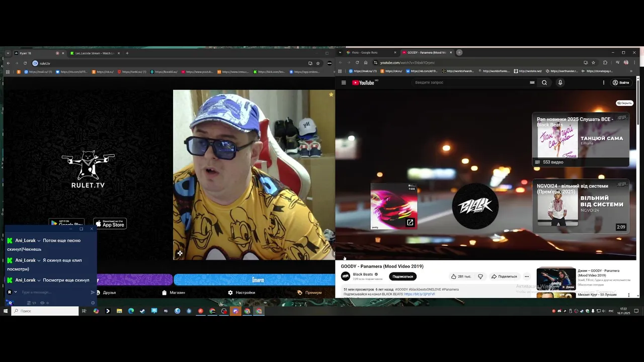The height and width of the screenshot is (362, 644).
Task: Open Chrome profile avatar in YouTube window
Action: pyautogui.click(x=626, y=62)
